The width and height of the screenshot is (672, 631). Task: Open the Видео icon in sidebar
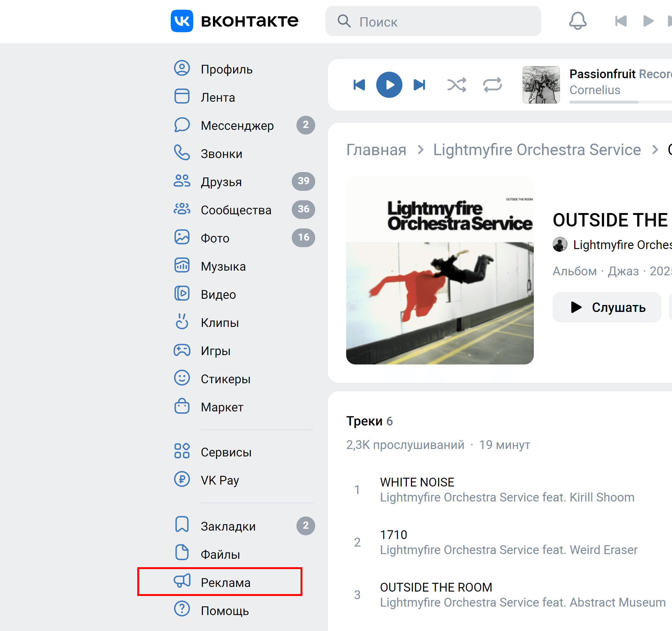tap(182, 294)
